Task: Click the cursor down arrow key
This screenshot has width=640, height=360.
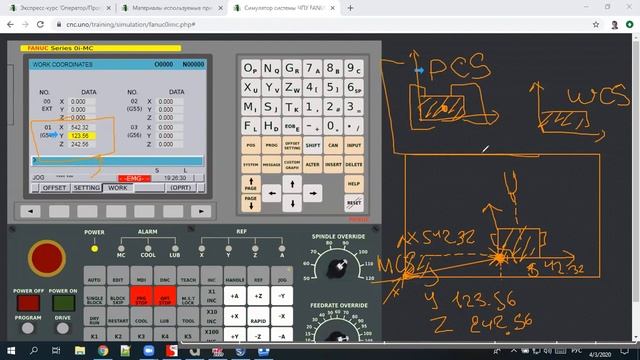Action: (x=292, y=203)
